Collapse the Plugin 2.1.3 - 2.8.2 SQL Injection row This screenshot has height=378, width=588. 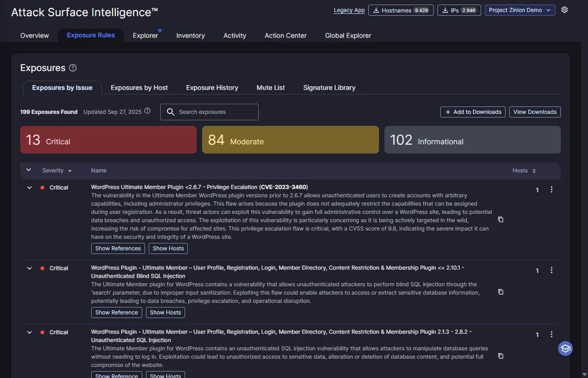tap(29, 332)
